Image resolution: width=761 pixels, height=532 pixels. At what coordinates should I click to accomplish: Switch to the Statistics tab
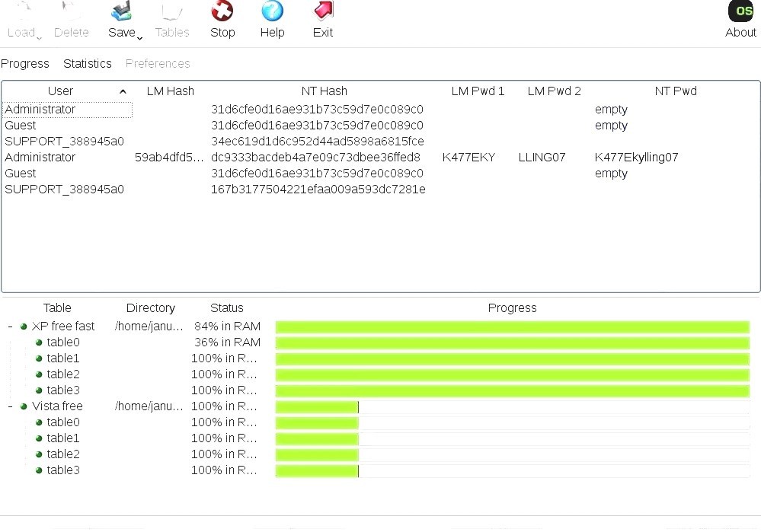pyautogui.click(x=87, y=64)
